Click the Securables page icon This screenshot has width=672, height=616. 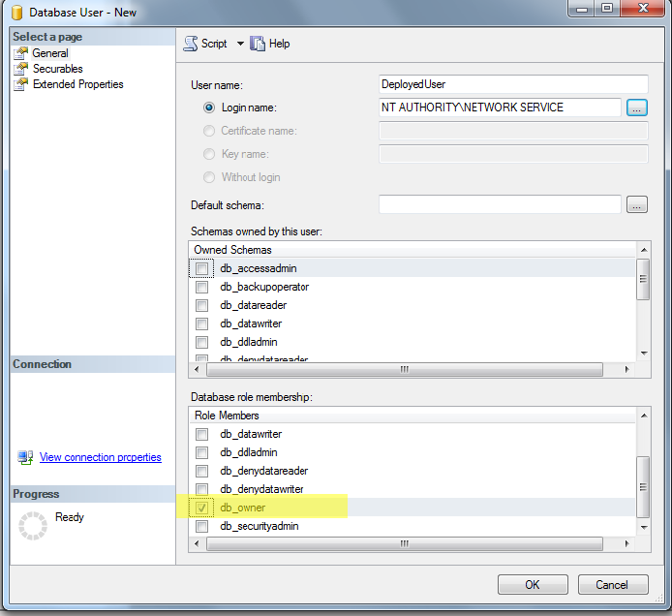coord(20,69)
